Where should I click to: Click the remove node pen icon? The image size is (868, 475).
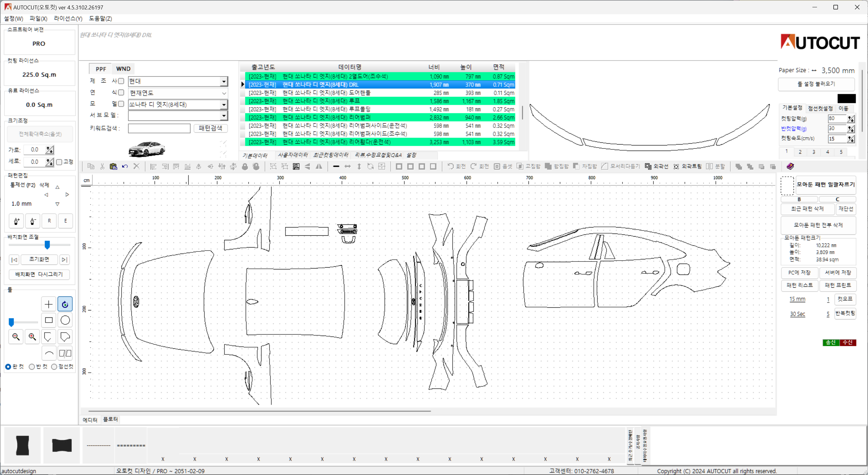click(33, 221)
